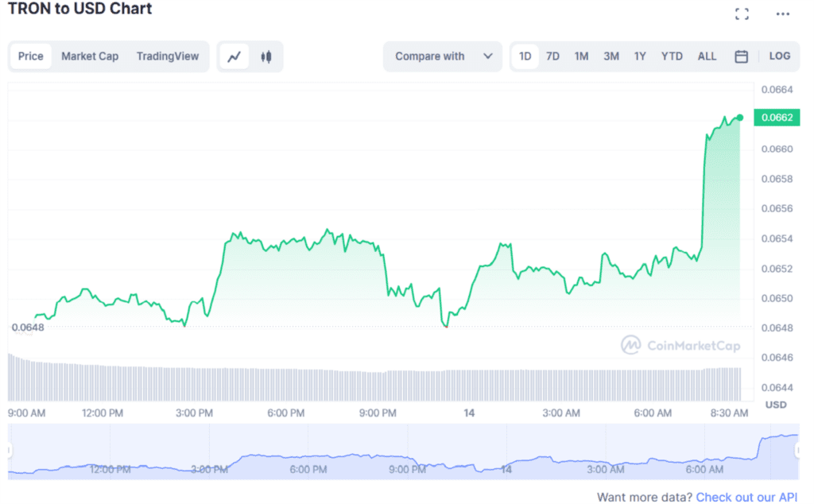The width and height of the screenshot is (814, 504).
Task: Open fullscreen chart view icon
Action: [742, 14]
